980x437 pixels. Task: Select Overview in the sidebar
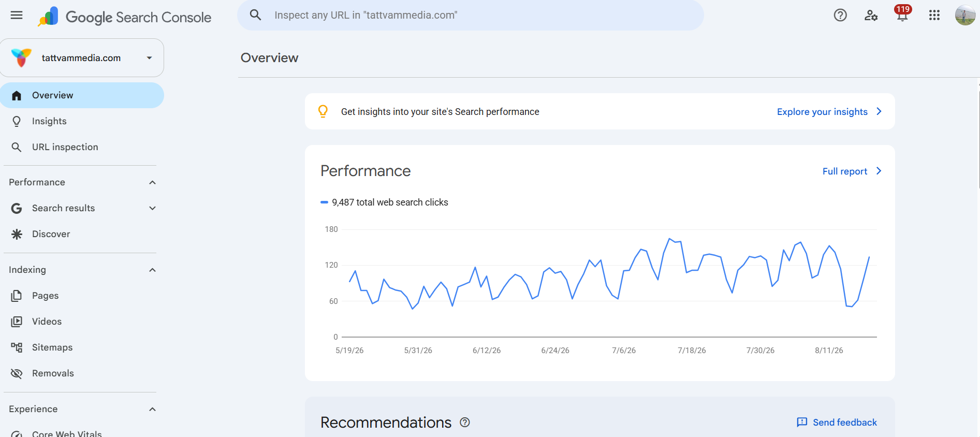pyautogui.click(x=82, y=95)
